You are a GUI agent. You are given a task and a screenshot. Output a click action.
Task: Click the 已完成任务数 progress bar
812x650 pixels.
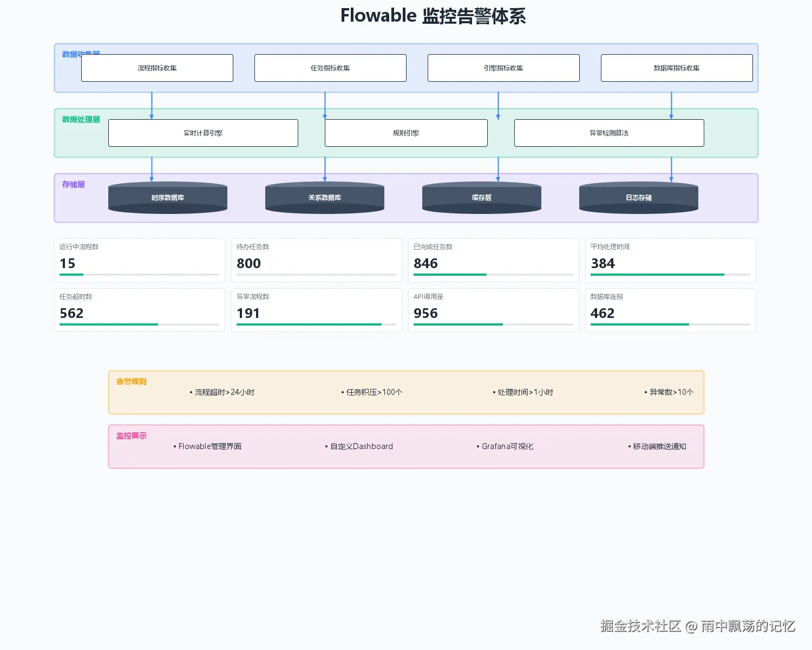click(x=494, y=275)
